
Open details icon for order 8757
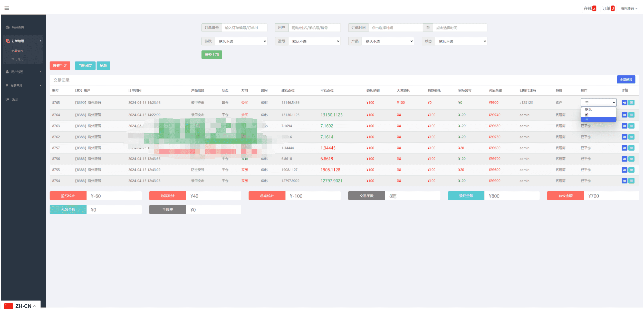tap(631, 148)
